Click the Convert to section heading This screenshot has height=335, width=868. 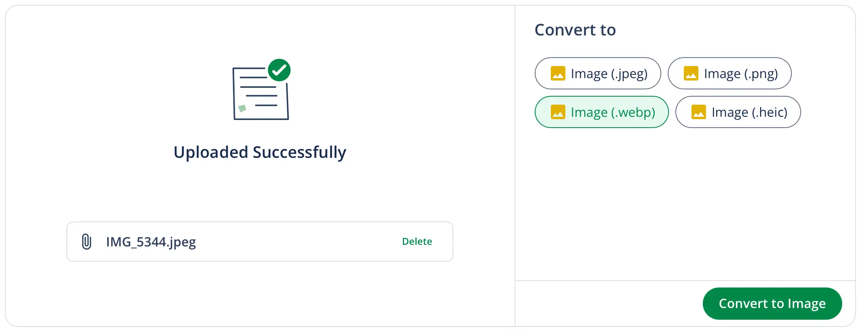[x=575, y=29]
